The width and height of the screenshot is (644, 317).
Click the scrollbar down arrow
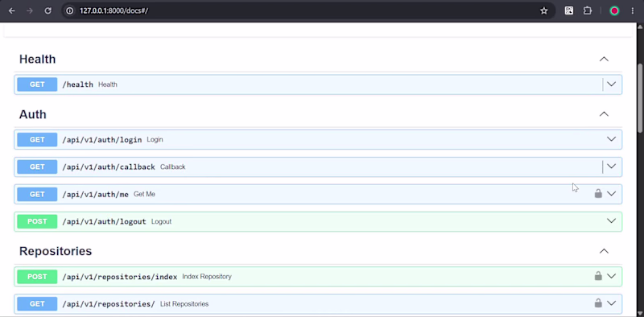coord(640,313)
